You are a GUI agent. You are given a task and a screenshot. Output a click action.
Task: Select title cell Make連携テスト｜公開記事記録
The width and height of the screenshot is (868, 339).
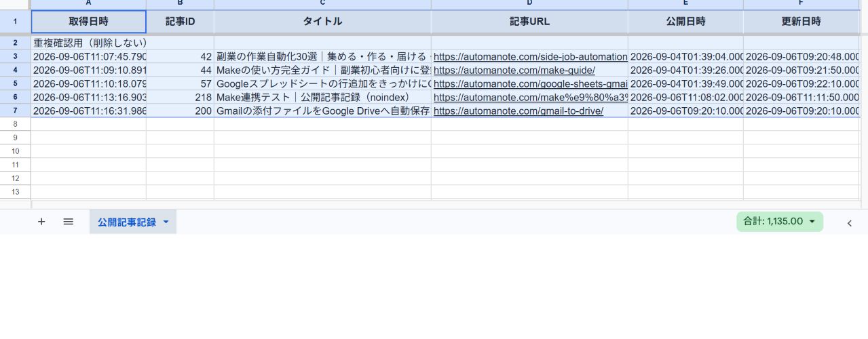pos(322,98)
